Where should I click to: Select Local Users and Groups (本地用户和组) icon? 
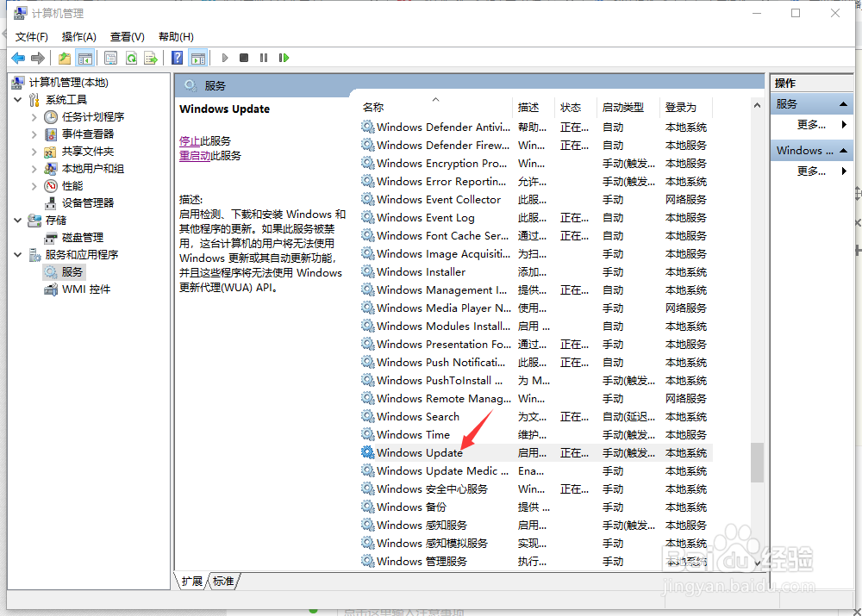pyautogui.click(x=51, y=168)
